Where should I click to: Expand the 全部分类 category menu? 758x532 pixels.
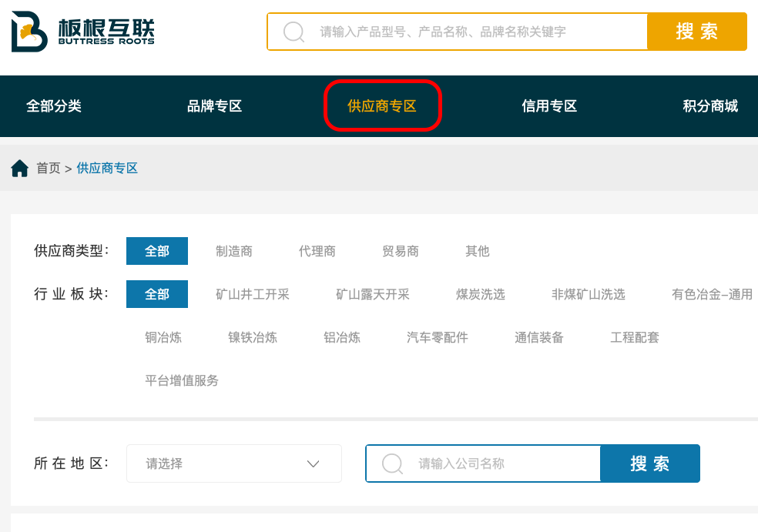[54, 106]
